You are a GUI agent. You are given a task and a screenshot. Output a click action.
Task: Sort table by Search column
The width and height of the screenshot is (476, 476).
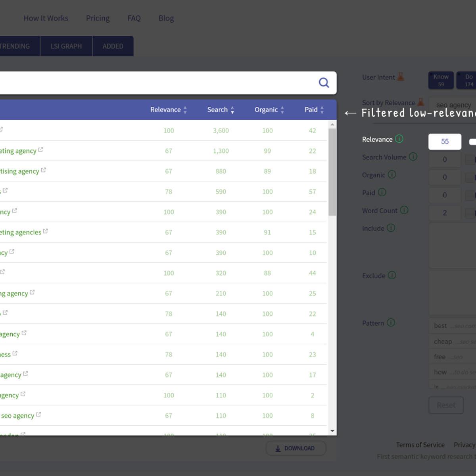tap(220, 110)
